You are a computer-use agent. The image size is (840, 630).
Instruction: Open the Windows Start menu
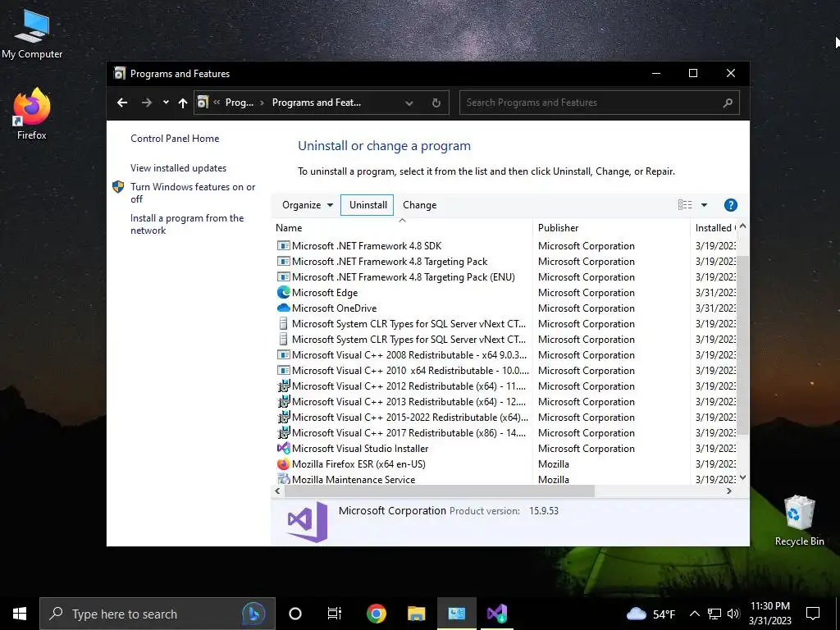coord(20,614)
